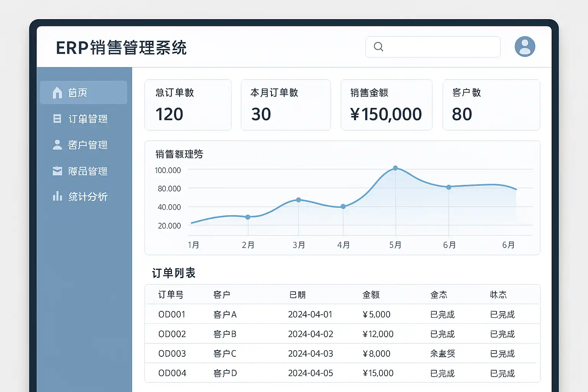
Task: Select the 销售金额 ¥150,000 card
Action: 386,105
